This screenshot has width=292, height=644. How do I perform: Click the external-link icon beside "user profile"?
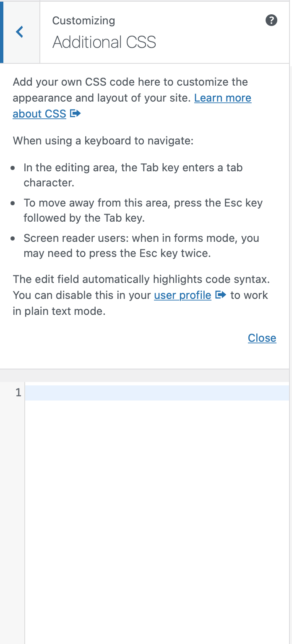[x=221, y=295]
